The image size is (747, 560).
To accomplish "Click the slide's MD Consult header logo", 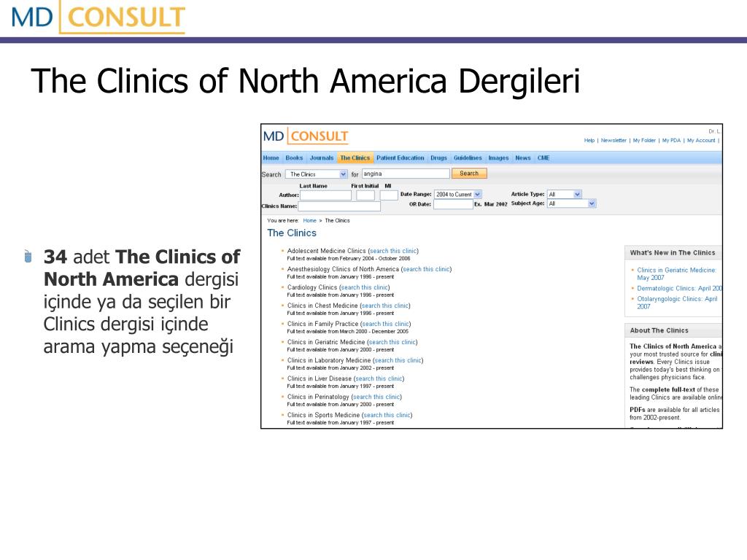I will (98, 17).
